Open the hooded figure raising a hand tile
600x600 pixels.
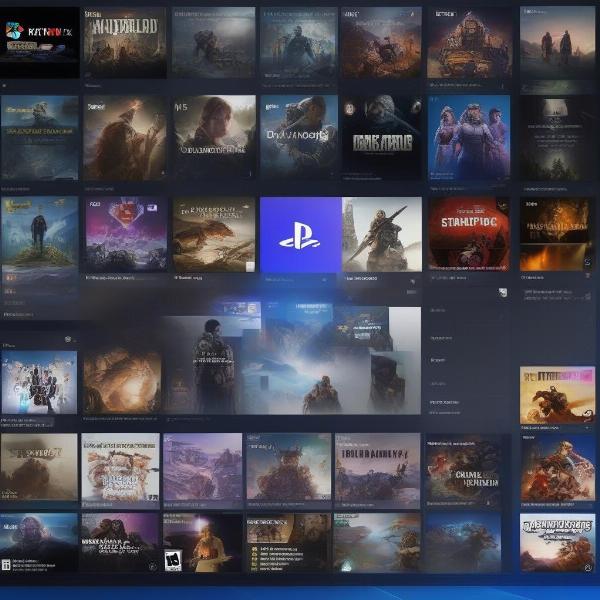tap(125, 138)
